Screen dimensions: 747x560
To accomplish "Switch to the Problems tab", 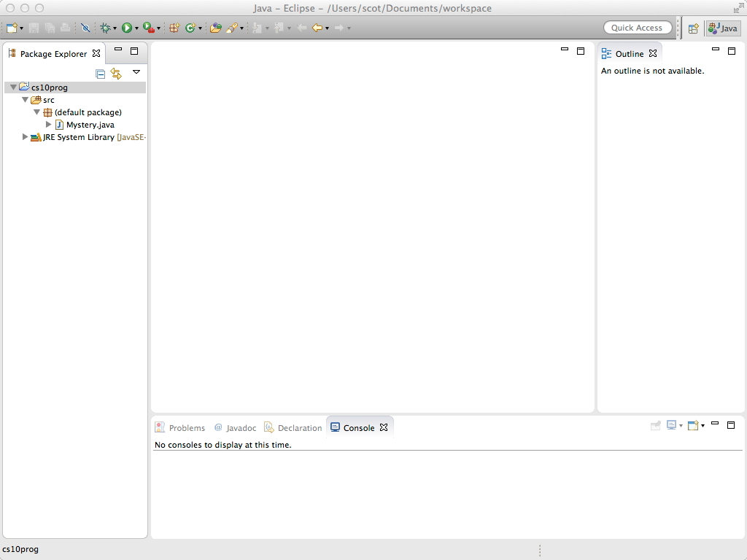I will [x=180, y=427].
